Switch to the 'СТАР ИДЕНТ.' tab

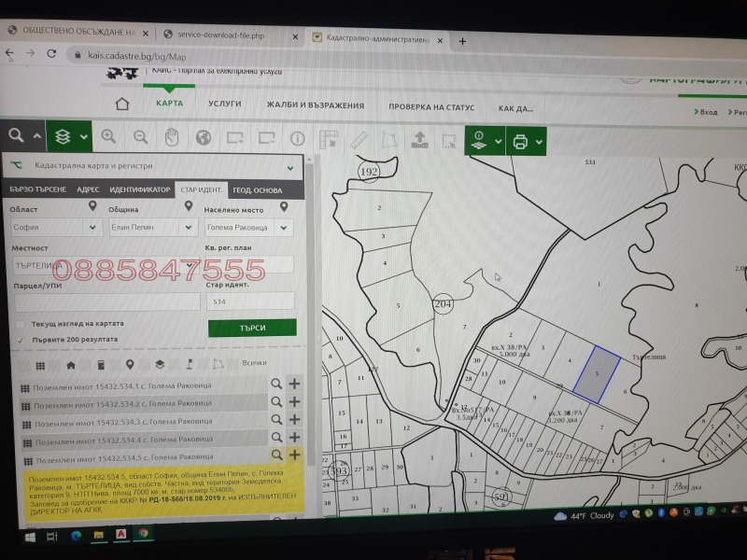(202, 189)
